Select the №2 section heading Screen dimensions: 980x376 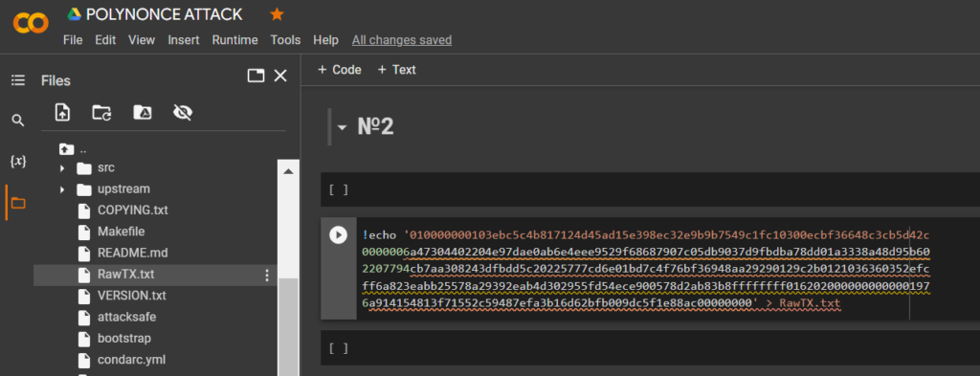(x=375, y=127)
